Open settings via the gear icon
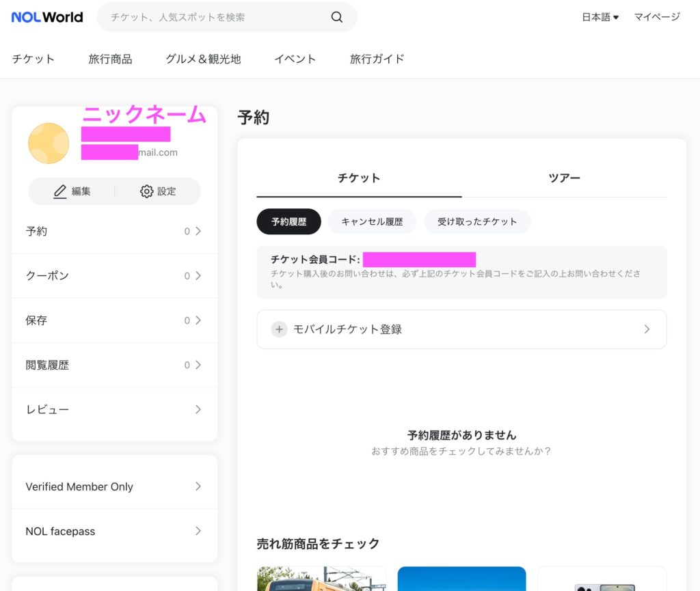The height and width of the screenshot is (591, 700). [x=146, y=192]
